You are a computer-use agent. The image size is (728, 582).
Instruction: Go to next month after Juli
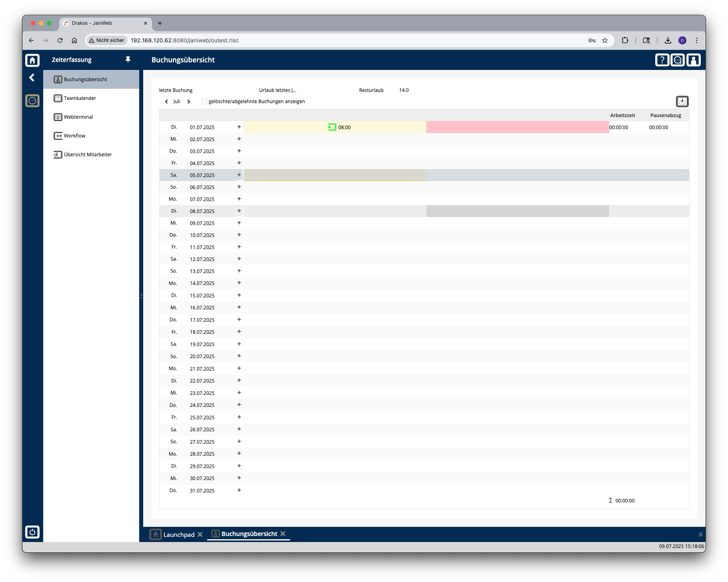click(189, 102)
